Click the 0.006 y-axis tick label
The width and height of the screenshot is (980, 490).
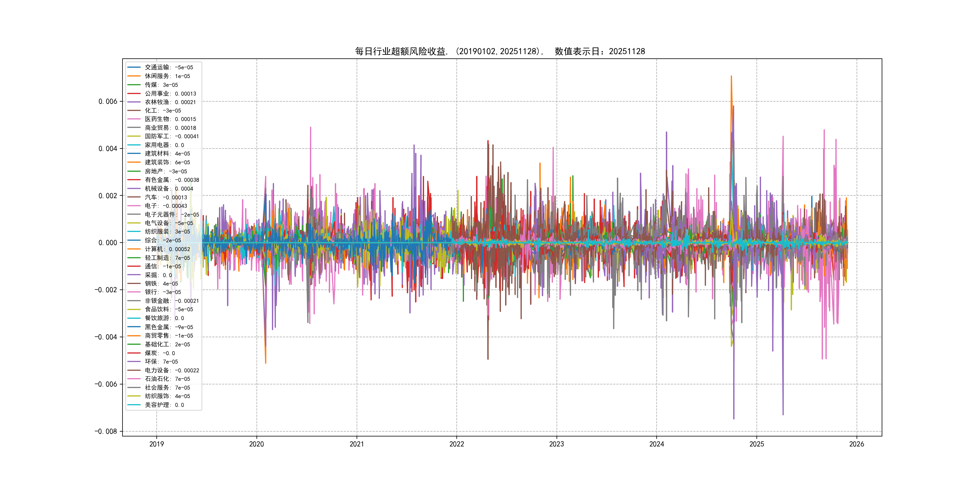pos(108,102)
